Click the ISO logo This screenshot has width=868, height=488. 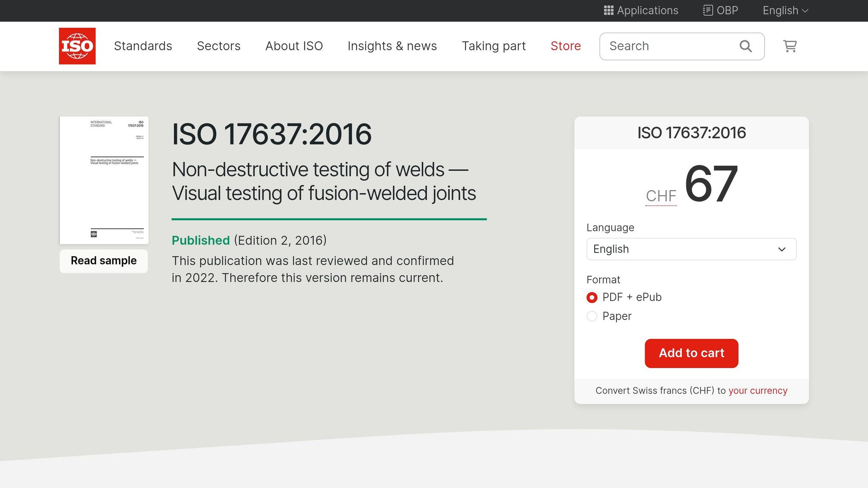tap(77, 46)
